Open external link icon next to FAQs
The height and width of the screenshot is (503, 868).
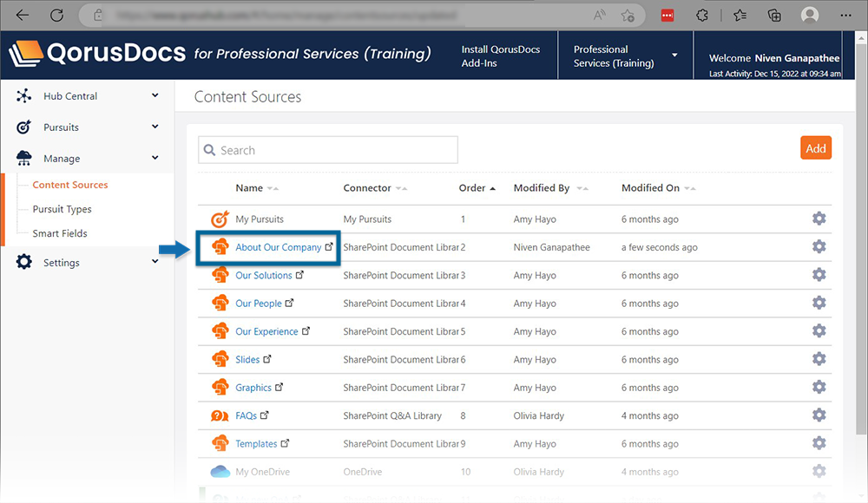(x=264, y=415)
